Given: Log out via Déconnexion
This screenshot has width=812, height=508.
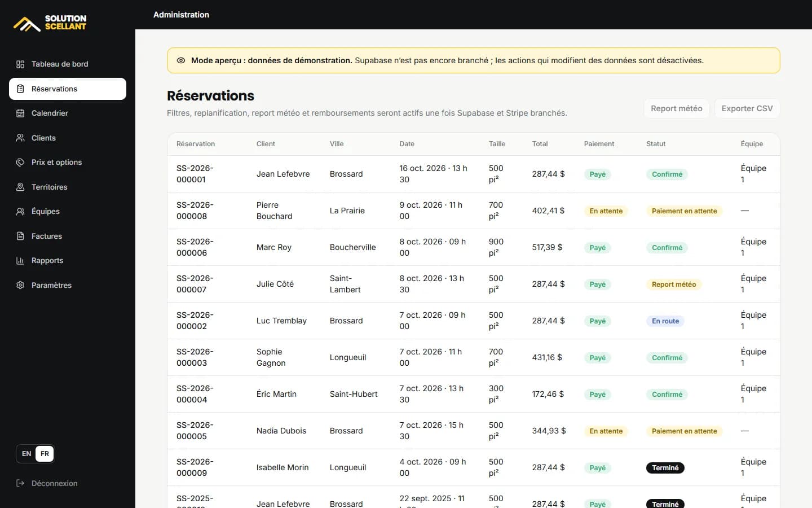Looking at the screenshot, I should tap(47, 483).
